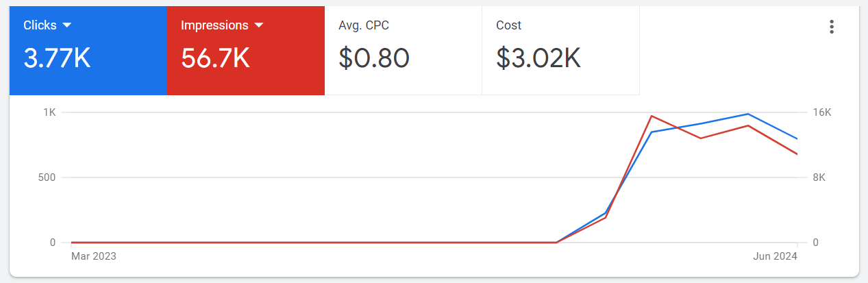Click the left axis 0 label
This screenshot has width=868, height=283.
click(52, 243)
